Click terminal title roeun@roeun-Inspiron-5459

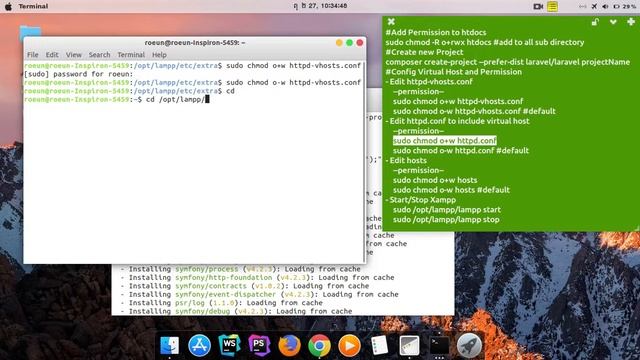coord(195,42)
